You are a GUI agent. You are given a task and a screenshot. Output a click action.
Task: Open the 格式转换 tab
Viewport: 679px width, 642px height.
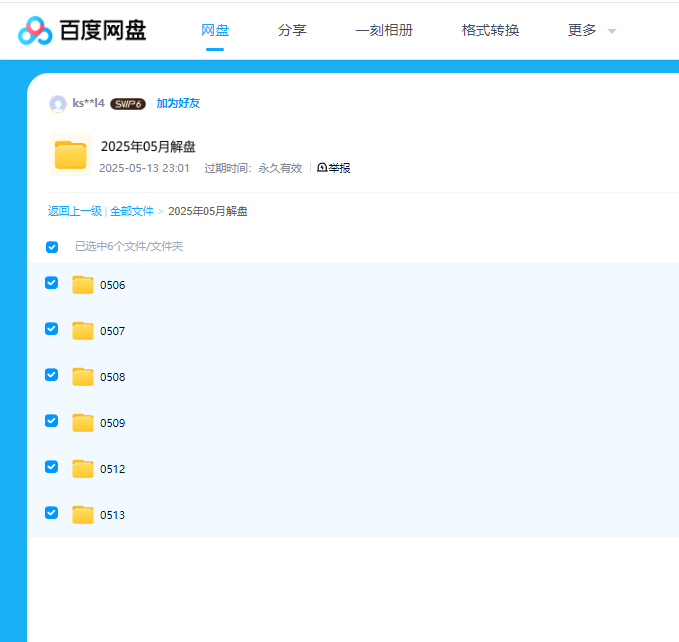[x=490, y=31]
